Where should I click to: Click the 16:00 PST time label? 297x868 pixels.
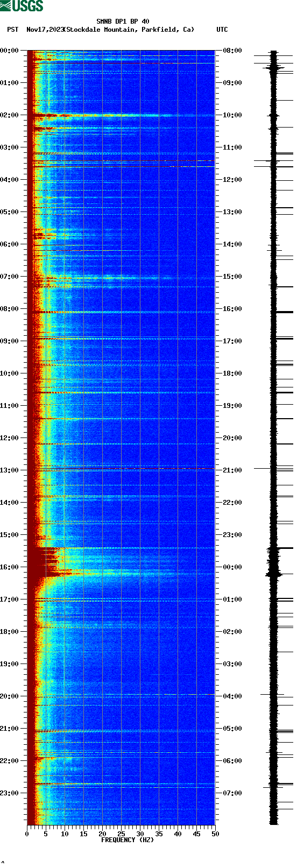tap(10, 567)
